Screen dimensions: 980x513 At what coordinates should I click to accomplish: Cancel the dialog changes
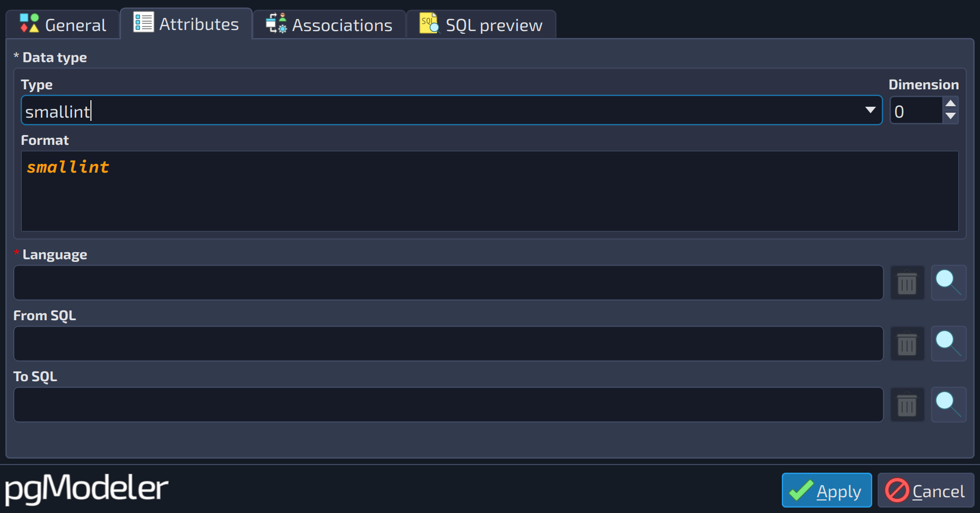926,491
